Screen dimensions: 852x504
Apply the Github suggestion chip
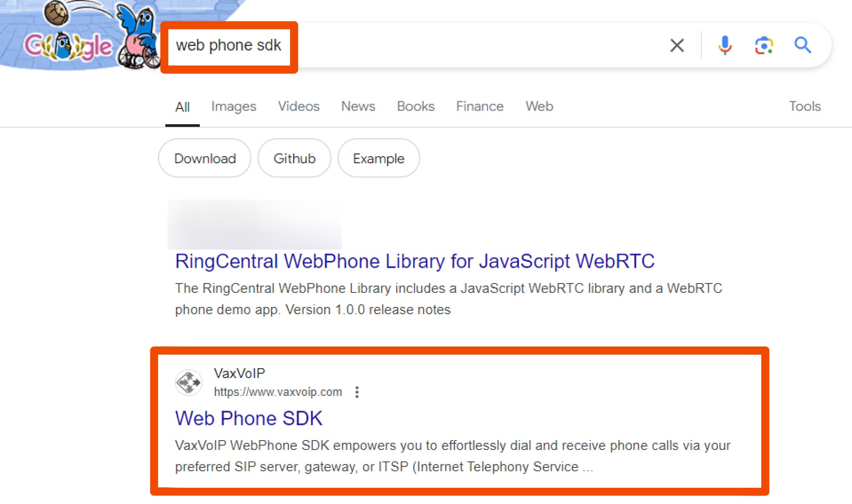[x=294, y=158]
